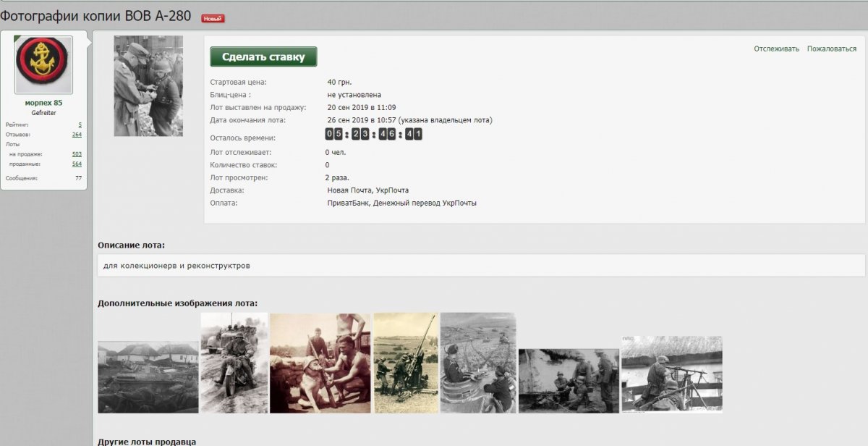This screenshot has width=868, height=446.
Task: View the 564 sold lots
Action: (x=77, y=164)
